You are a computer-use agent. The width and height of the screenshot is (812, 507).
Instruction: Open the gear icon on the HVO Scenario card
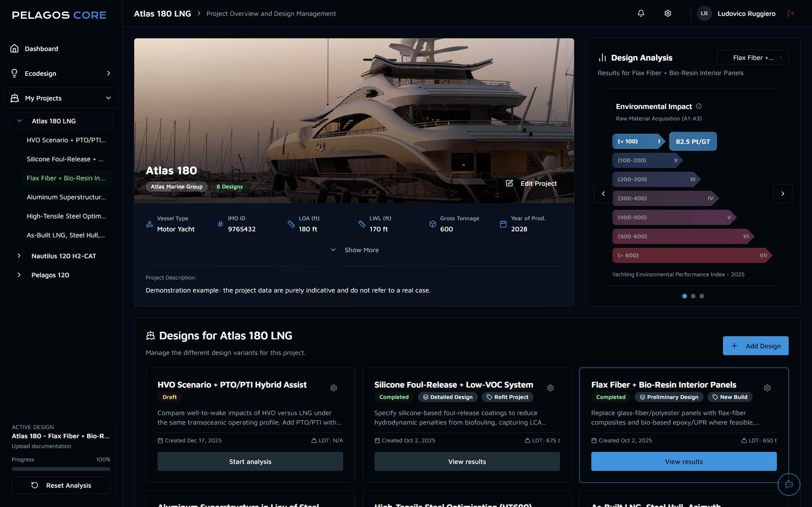(x=334, y=388)
